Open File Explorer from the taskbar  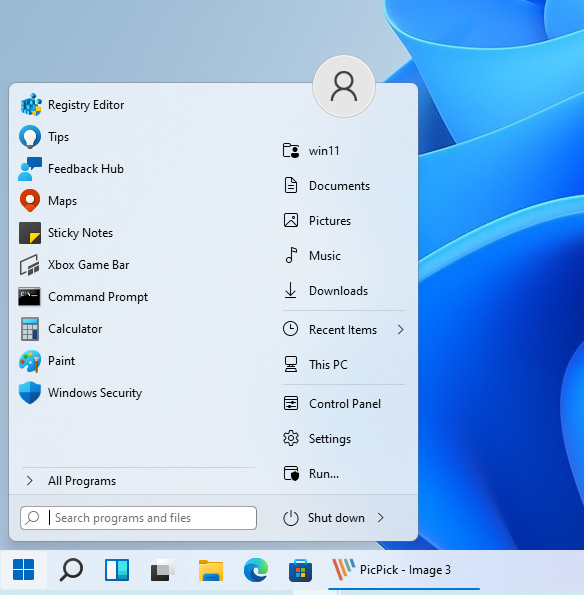point(211,570)
